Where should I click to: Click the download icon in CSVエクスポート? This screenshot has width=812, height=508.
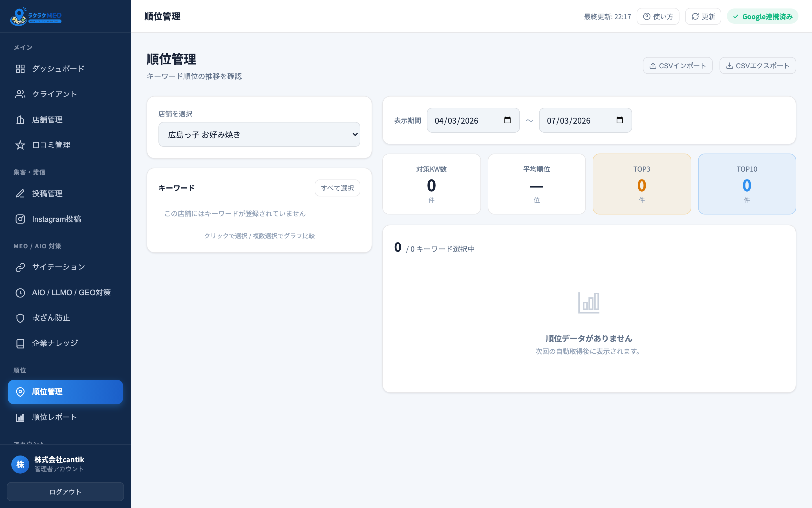(729, 66)
